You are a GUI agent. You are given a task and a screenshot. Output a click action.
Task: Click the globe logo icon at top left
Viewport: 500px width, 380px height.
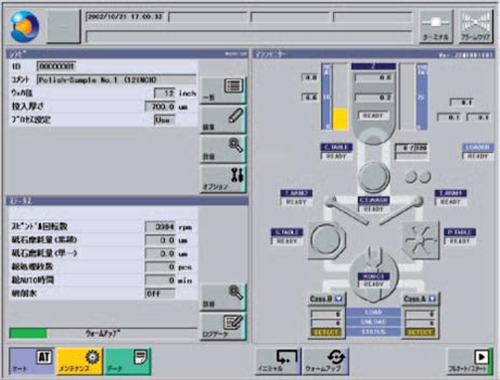(24, 26)
